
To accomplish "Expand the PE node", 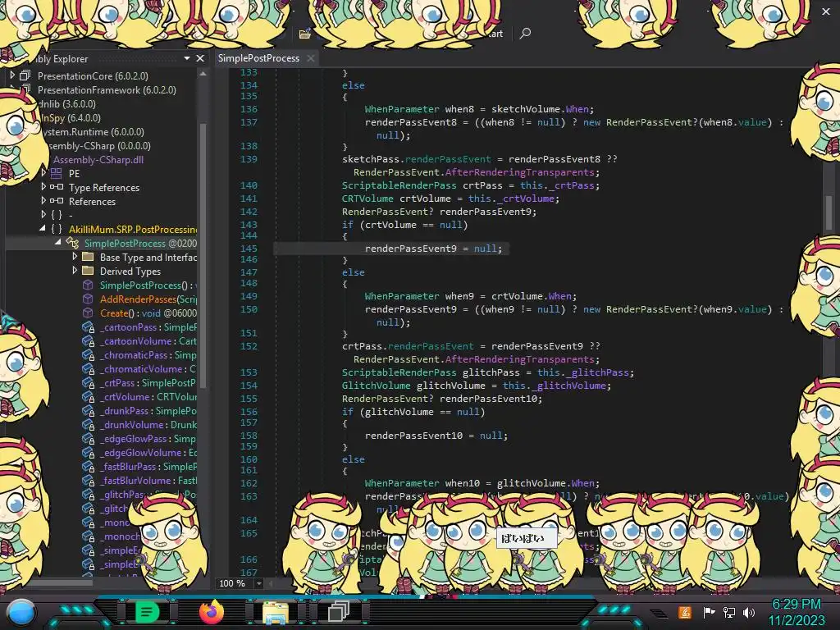I will pos(43,172).
